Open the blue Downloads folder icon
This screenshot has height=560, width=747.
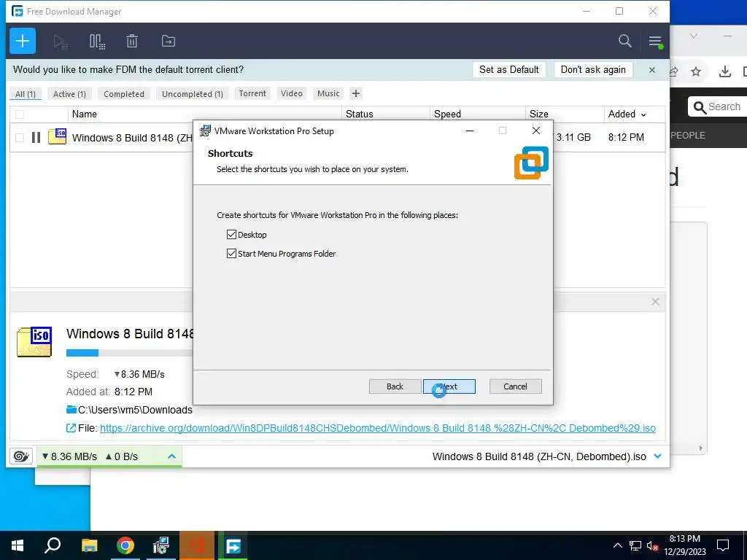(x=71, y=410)
